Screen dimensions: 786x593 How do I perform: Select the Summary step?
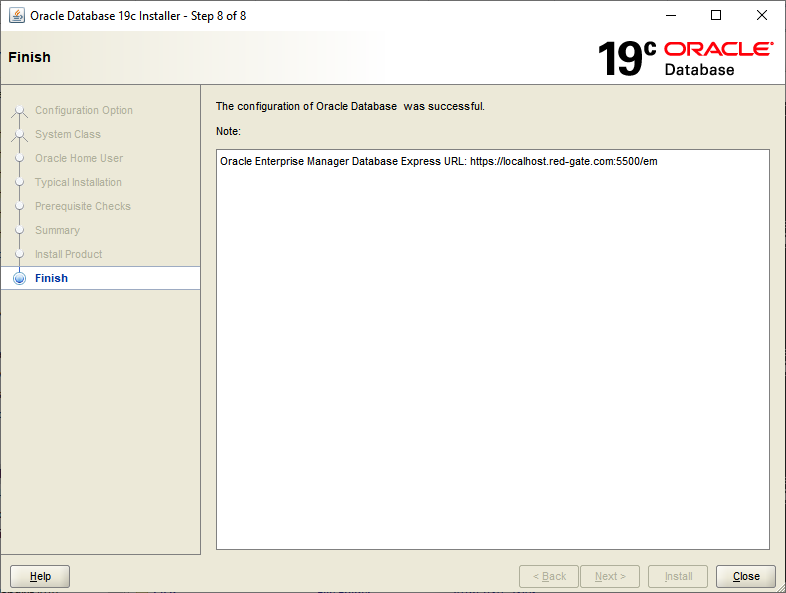point(58,230)
